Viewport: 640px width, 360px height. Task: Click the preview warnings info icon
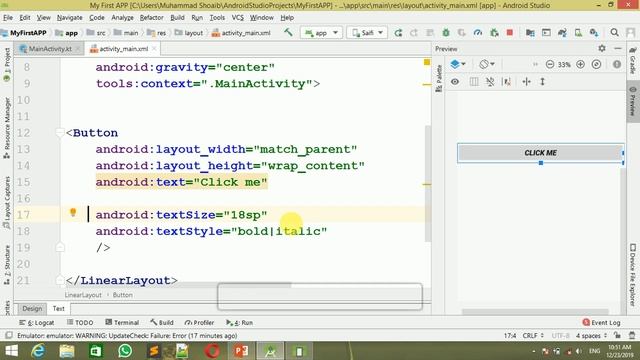point(617,64)
